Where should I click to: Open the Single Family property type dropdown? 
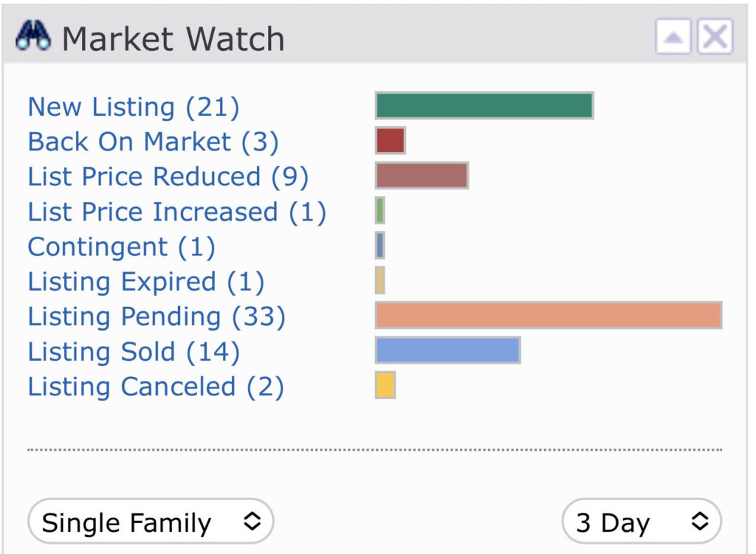pos(151,522)
